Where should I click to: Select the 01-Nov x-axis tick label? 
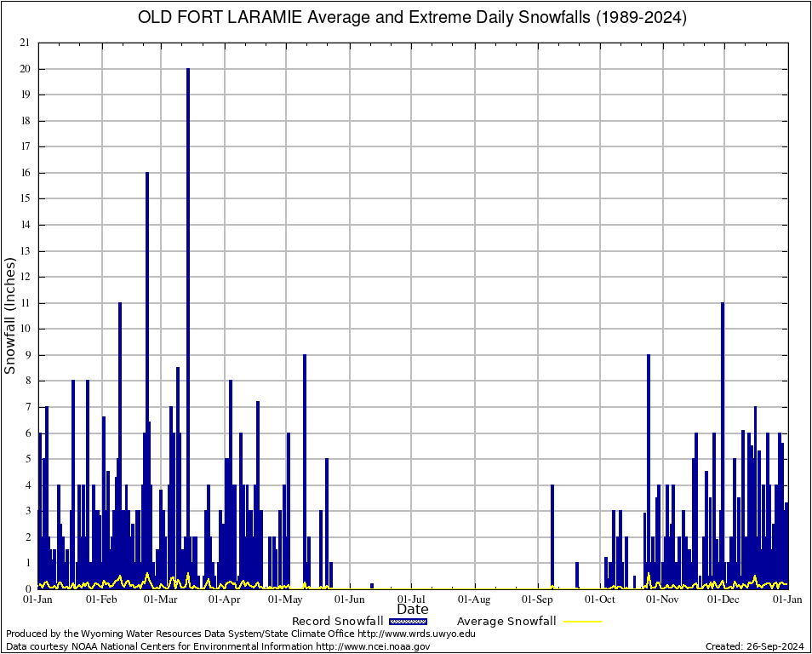click(x=661, y=599)
